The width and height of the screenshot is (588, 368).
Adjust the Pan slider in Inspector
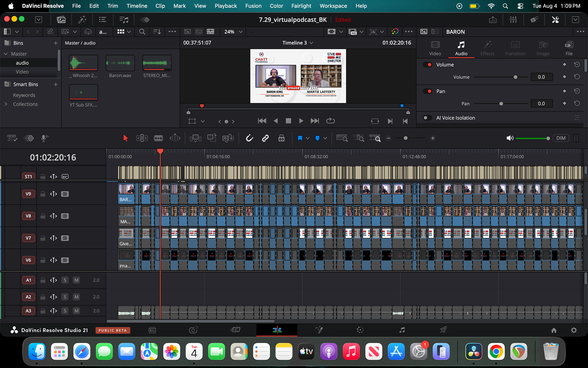(x=501, y=104)
